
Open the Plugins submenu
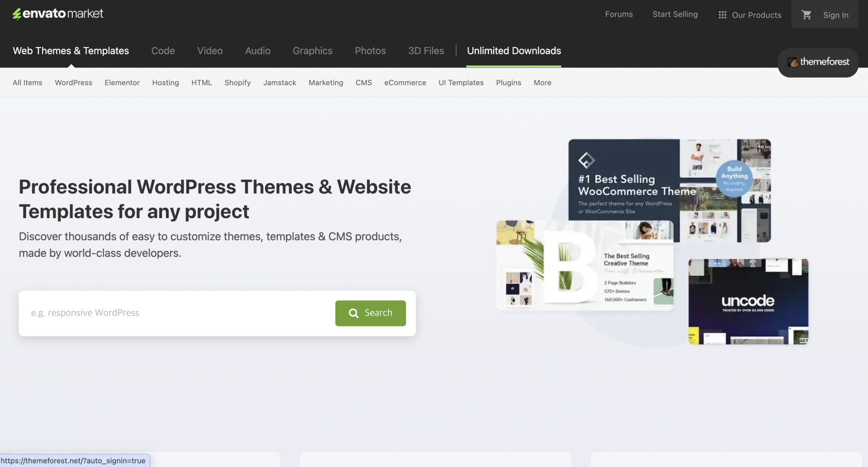point(509,82)
